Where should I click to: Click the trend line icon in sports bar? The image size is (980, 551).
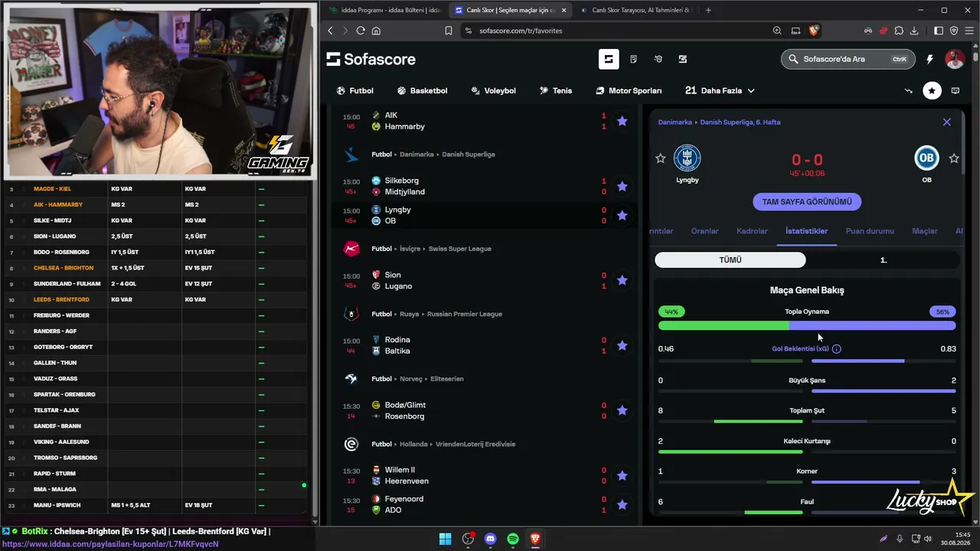click(908, 90)
